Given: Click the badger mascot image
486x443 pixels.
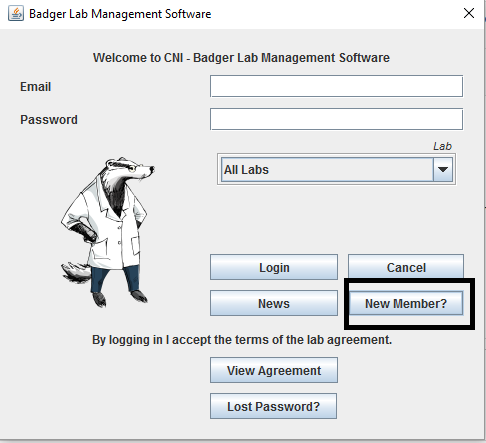Looking at the screenshot, I should (x=108, y=232).
